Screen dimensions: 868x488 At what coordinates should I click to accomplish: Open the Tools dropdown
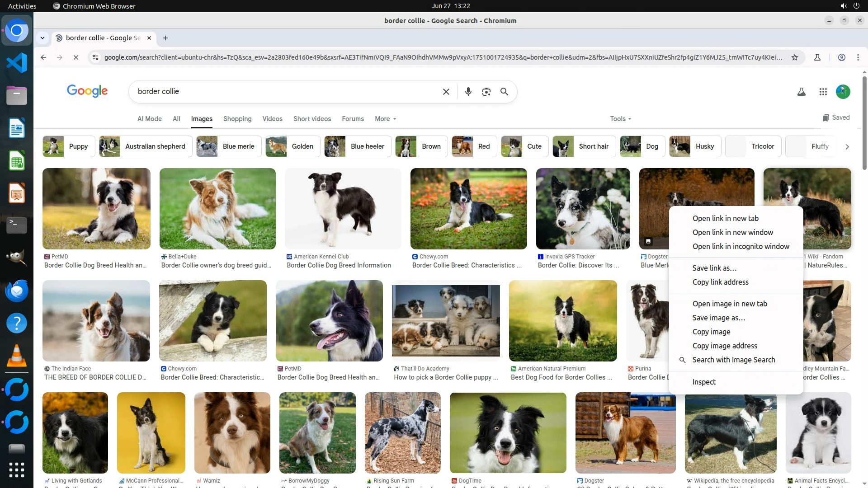(x=620, y=119)
